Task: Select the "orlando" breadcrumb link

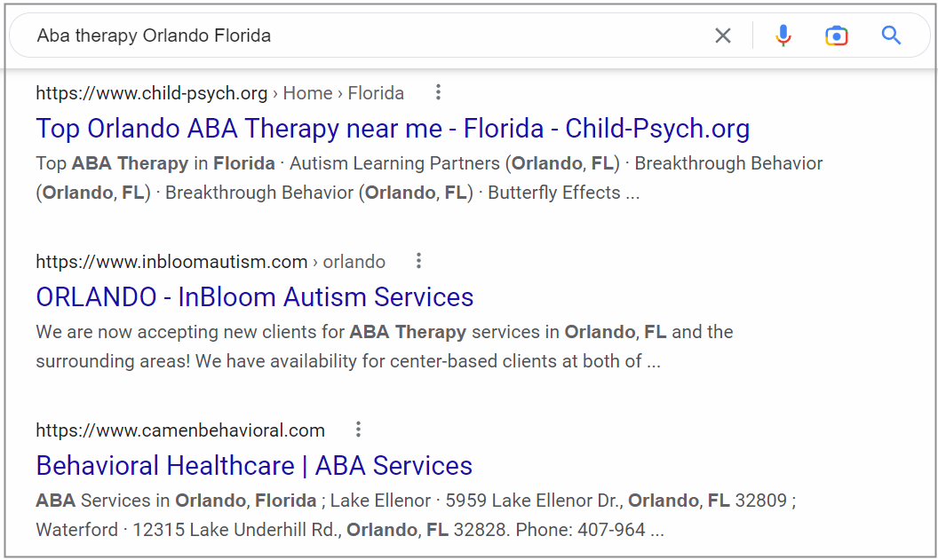Action: point(354,261)
